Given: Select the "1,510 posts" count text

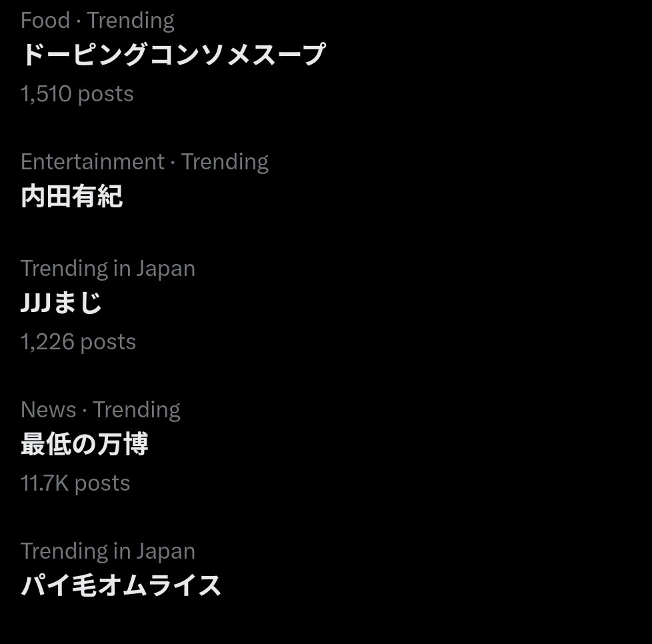Looking at the screenshot, I should (x=77, y=94).
